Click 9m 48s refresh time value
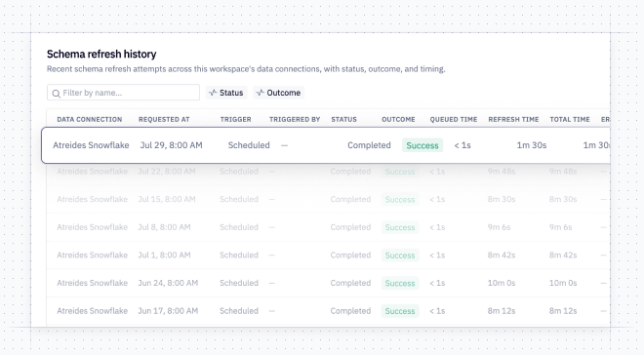Image resolution: width=644 pixels, height=355 pixels. [x=502, y=172]
